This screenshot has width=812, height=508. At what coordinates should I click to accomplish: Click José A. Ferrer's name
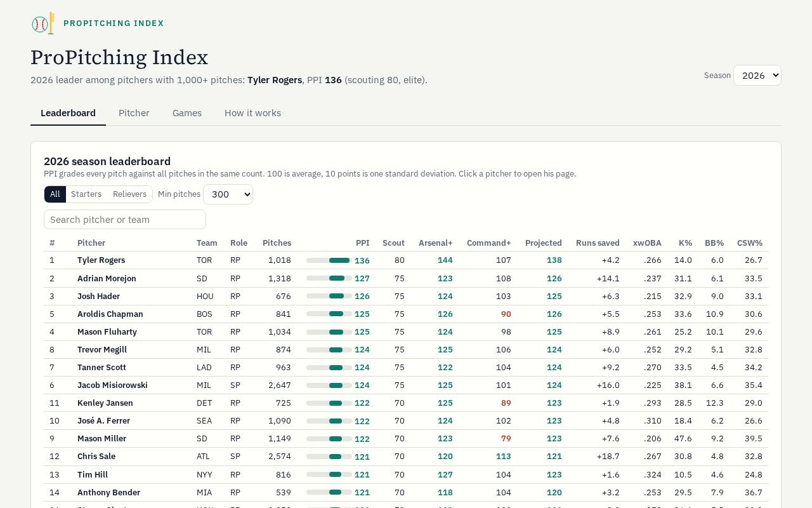pos(103,420)
